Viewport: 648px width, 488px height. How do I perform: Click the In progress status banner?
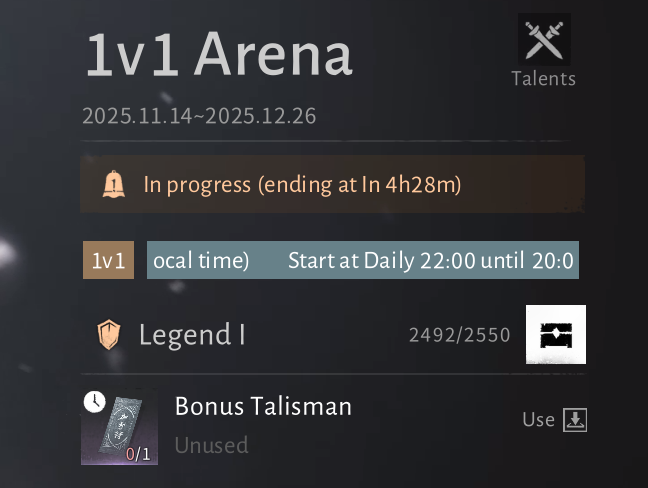[x=332, y=184]
